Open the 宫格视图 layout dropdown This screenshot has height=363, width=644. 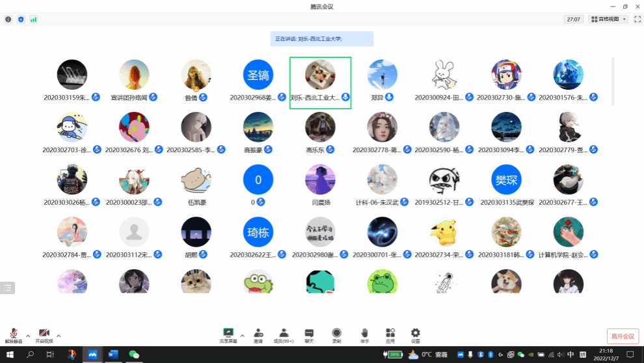[x=608, y=20]
